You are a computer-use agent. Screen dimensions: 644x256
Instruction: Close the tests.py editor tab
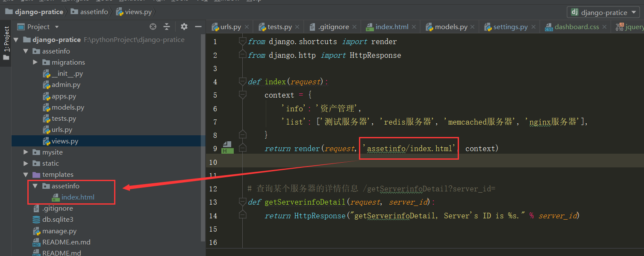(298, 27)
